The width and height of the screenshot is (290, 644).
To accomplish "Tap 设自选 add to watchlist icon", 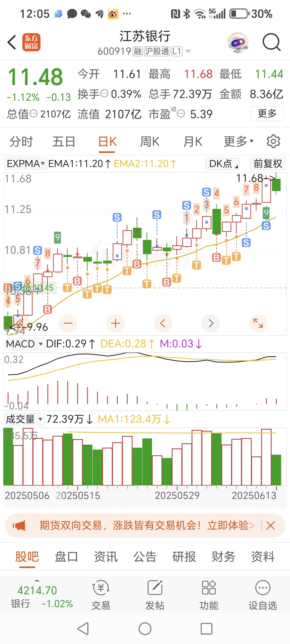I will click(x=263, y=595).
